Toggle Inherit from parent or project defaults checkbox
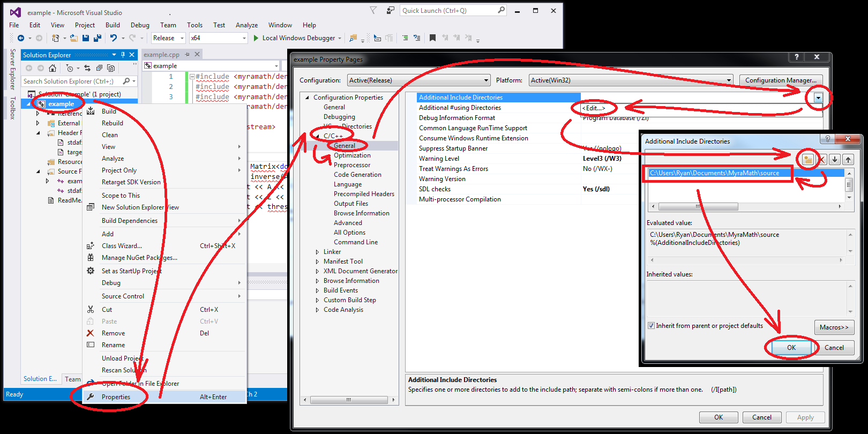 click(x=651, y=326)
